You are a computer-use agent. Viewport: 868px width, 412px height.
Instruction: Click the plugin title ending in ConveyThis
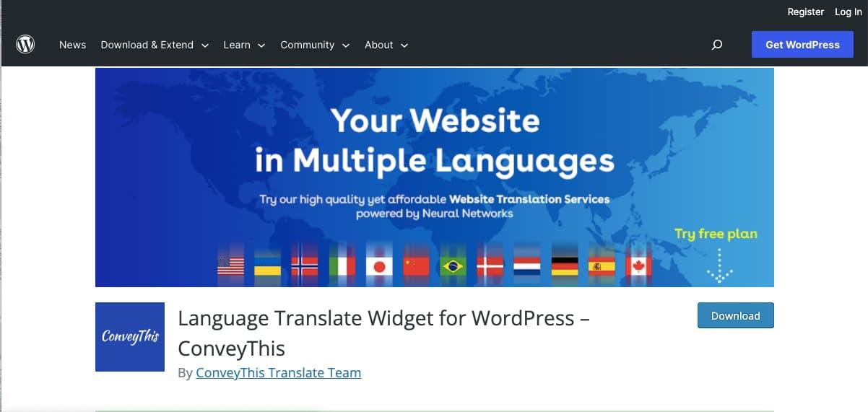(x=383, y=333)
